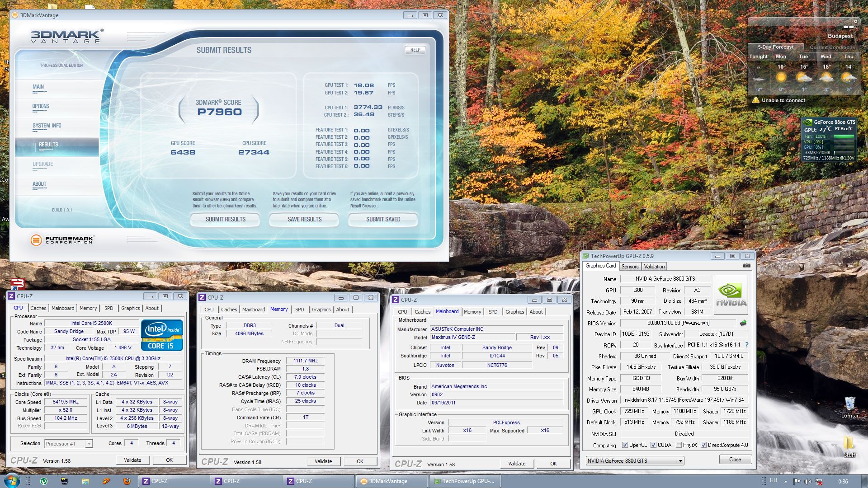
Task: Click Close button in GPU-Z
Action: point(735,460)
